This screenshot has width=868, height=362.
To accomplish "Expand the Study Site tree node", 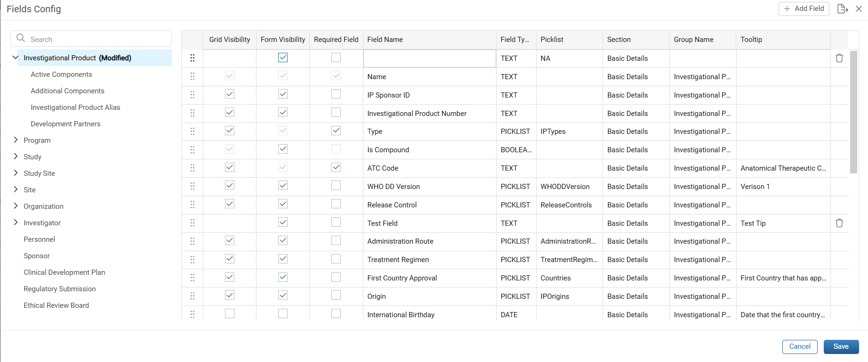I will pos(16,173).
